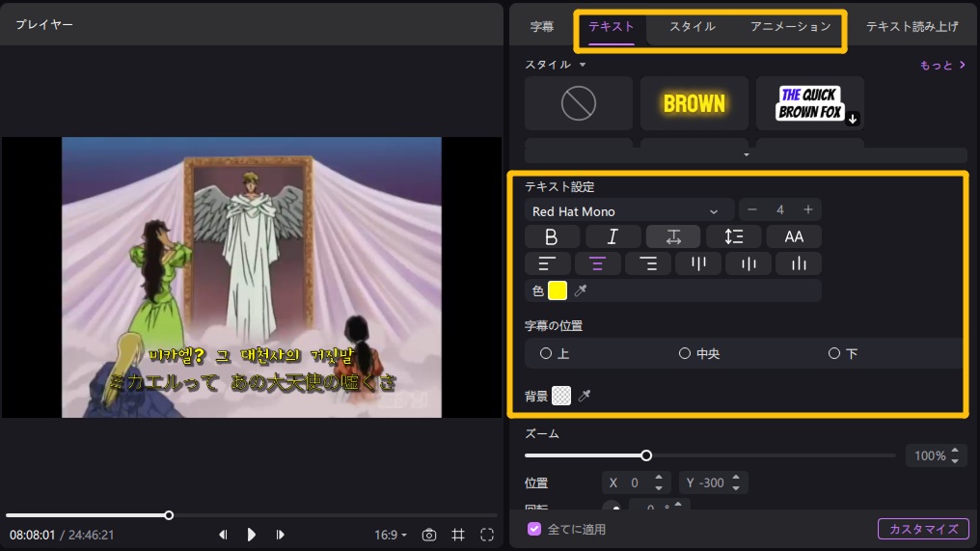Screen dimensions: 980x551
Task: Enter fullscreen preview mode
Action: pyautogui.click(x=487, y=535)
